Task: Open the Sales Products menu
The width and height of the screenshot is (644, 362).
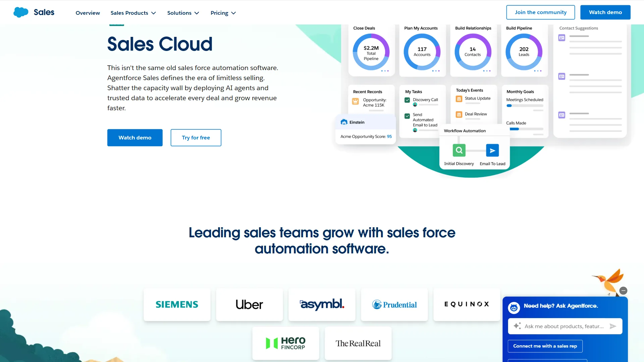Action: (x=133, y=13)
